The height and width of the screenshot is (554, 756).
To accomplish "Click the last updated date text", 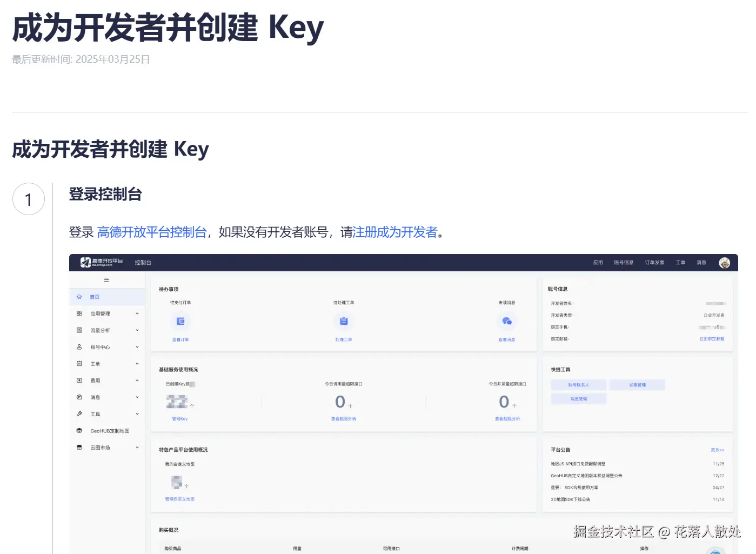I will click(81, 59).
